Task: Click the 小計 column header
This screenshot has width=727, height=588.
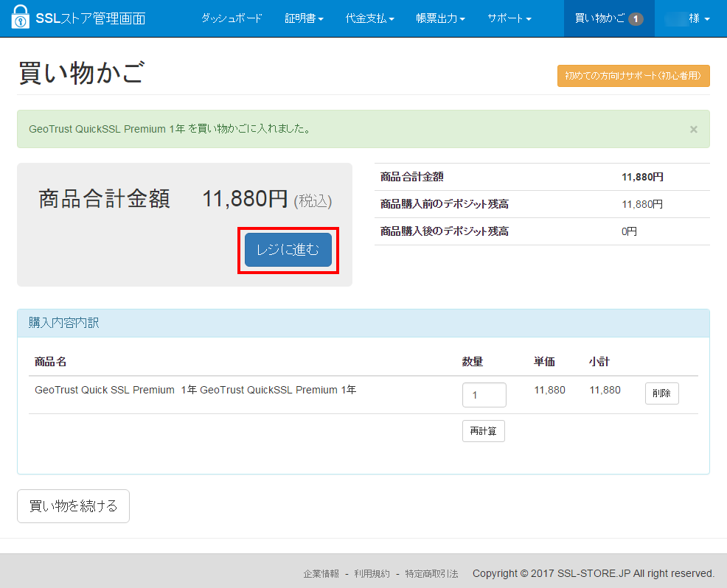Action: 599,361
